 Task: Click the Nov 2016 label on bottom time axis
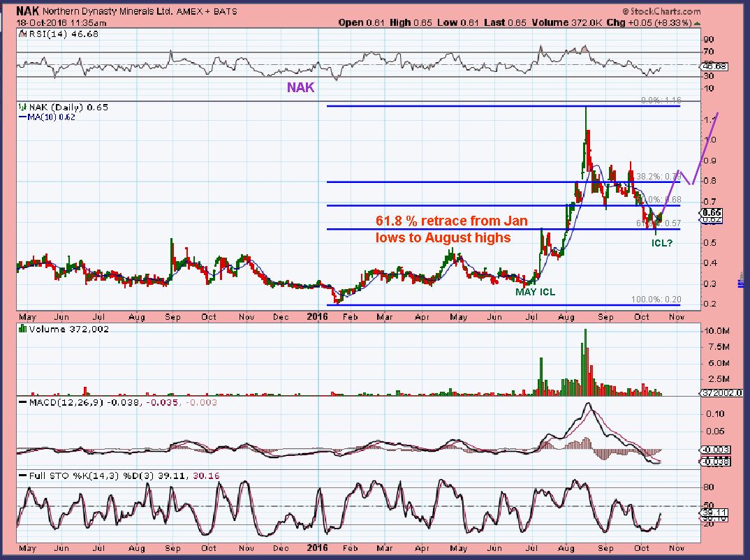point(677,548)
